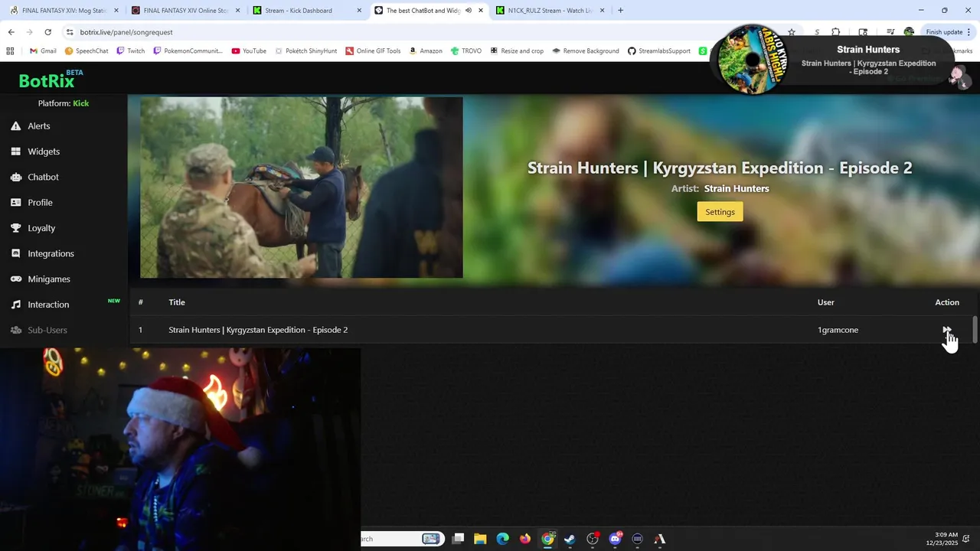Click the address bar URL

click(126, 32)
